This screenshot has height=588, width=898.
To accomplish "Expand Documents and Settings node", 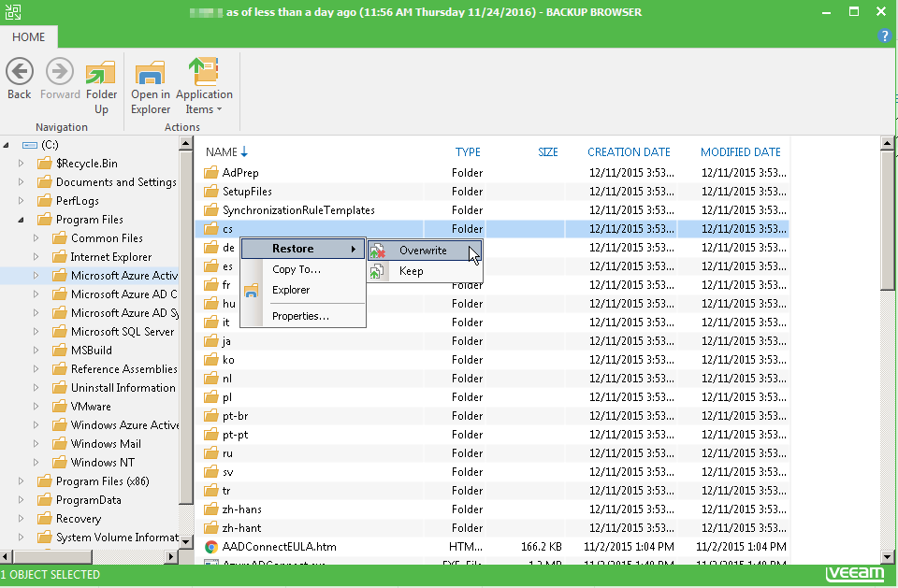I will pos(22,182).
